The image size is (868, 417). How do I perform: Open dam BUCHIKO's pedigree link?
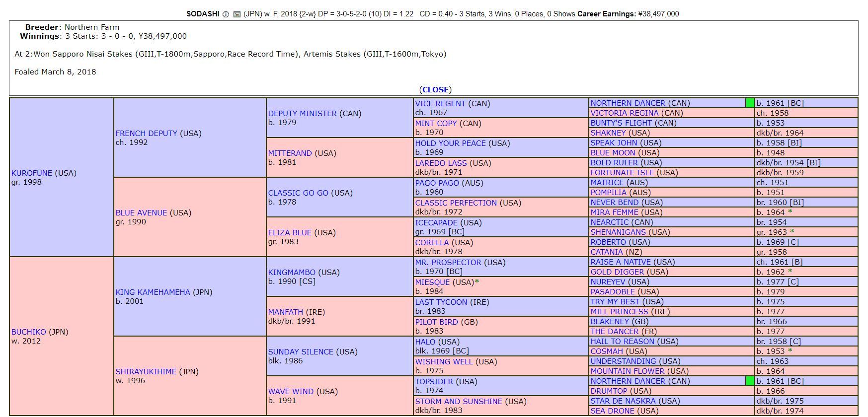click(28, 332)
